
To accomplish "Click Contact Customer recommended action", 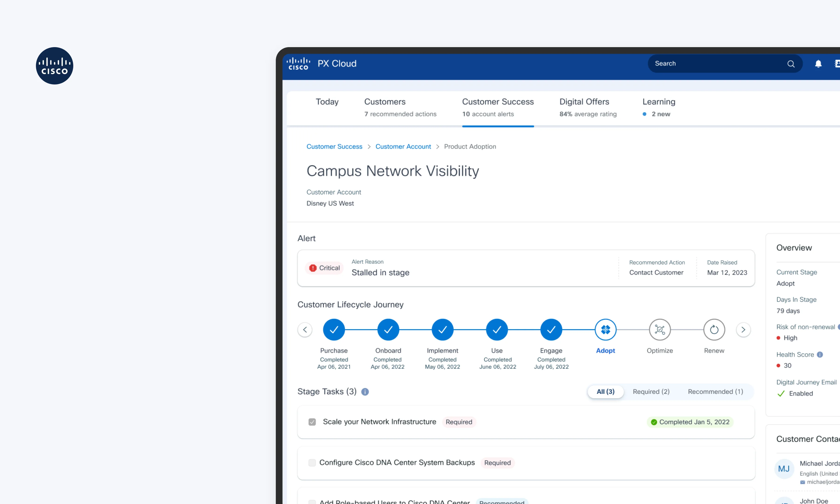I will point(656,272).
